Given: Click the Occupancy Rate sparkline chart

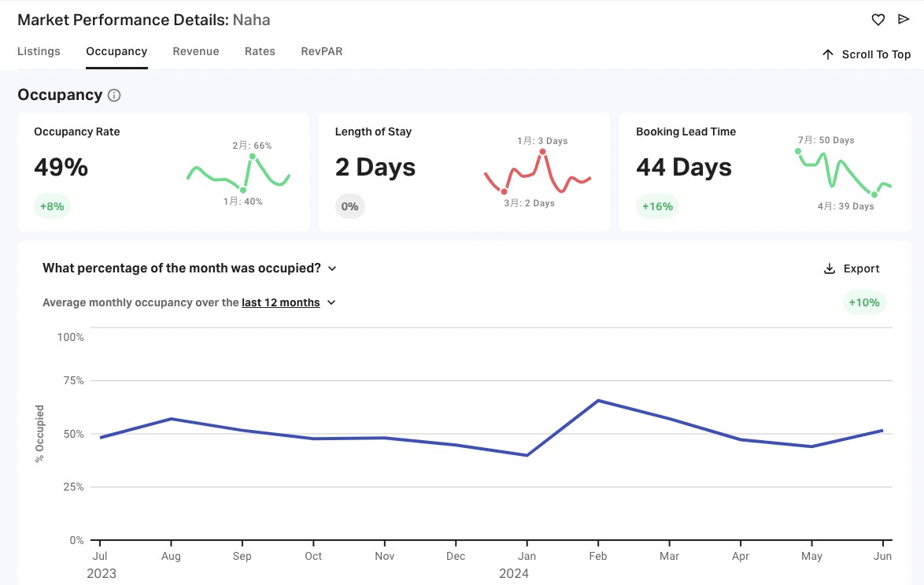Looking at the screenshot, I should (x=238, y=172).
